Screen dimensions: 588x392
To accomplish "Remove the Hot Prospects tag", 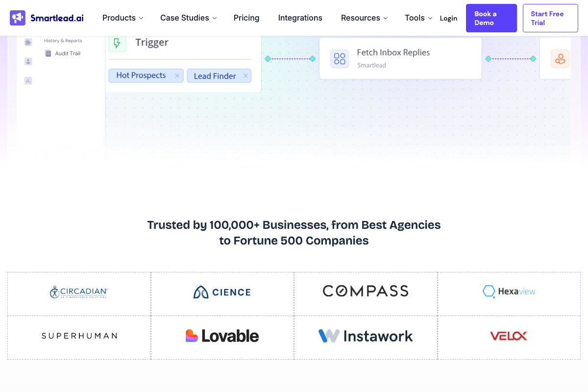I will tap(177, 75).
